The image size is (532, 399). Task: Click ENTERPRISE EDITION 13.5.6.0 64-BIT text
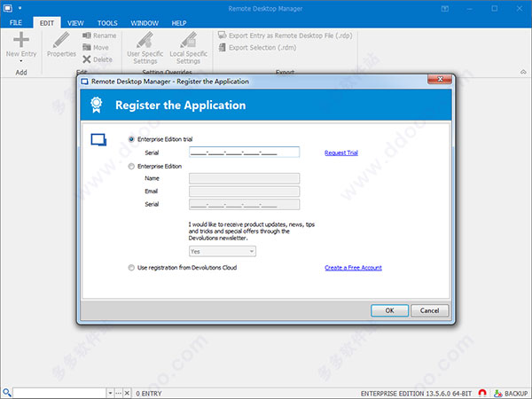416,394
